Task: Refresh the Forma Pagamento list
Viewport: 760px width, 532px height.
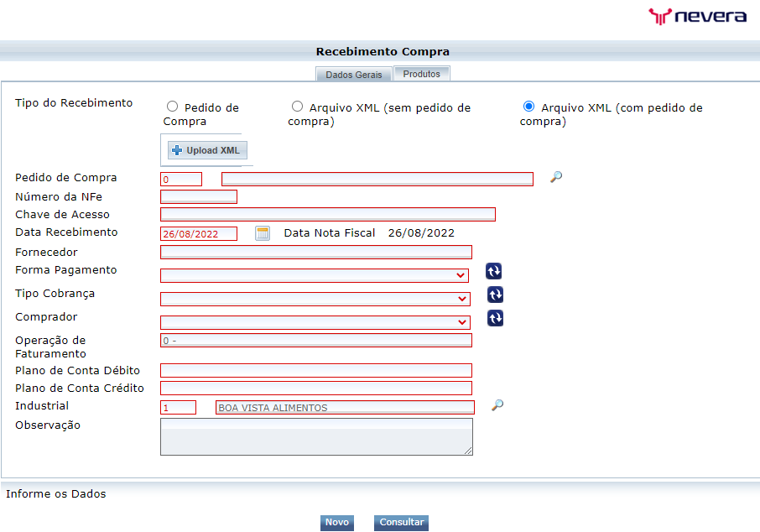Action: [494, 271]
